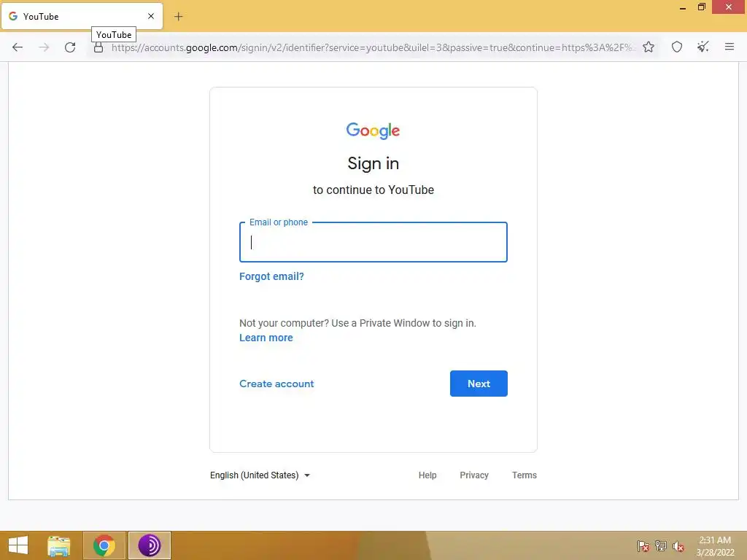This screenshot has height=560, width=747.
Task: Open the Privacy footer link
Action: click(x=474, y=475)
